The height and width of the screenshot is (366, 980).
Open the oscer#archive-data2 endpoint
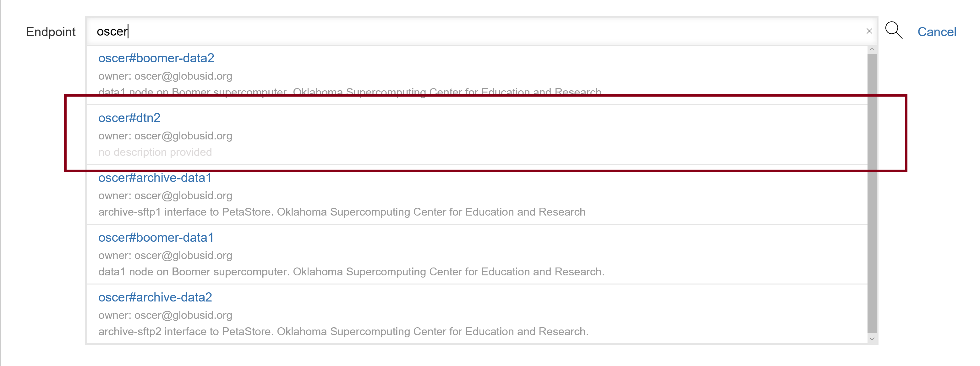(x=155, y=297)
